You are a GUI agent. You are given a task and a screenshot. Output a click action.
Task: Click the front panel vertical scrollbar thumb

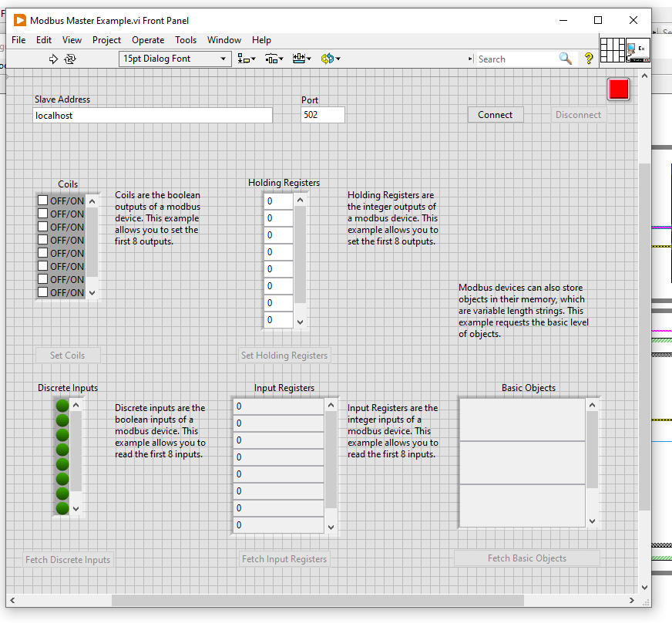click(x=644, y=337)
